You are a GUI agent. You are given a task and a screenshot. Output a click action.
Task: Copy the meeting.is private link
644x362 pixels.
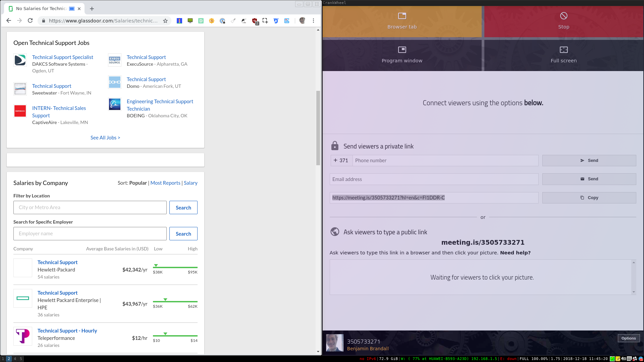point(589,198)
